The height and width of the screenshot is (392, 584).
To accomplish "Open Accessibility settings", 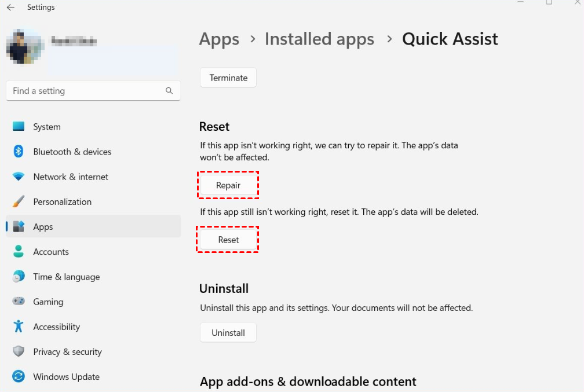I will pyautogui.click(x=93, y=327).
